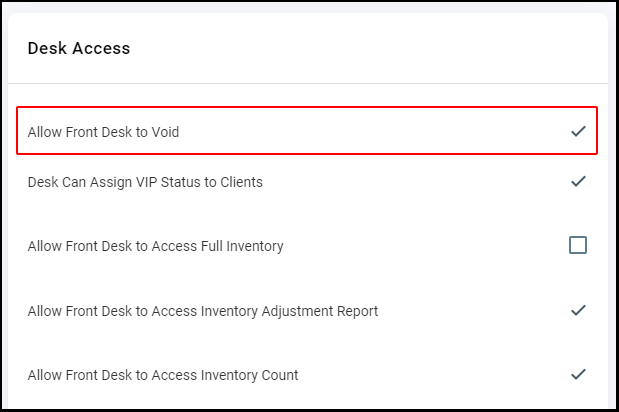Viewport: 619px width, 412px height.
Task: Disable the Inventory Adjustment Report checkmark
Action: pyautogui.click(x=578, y=310)
